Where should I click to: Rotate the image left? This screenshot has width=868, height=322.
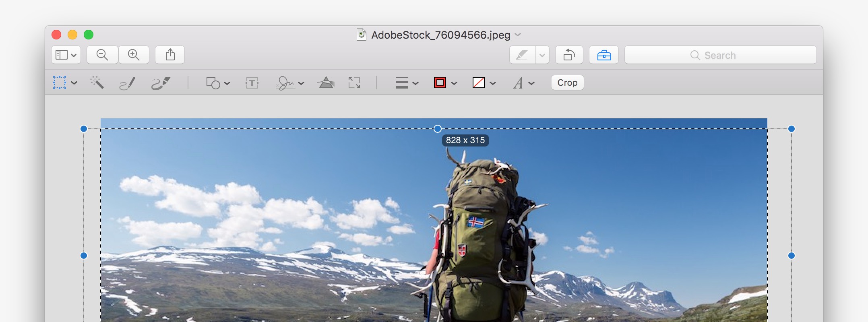click(x=569, y=55)
